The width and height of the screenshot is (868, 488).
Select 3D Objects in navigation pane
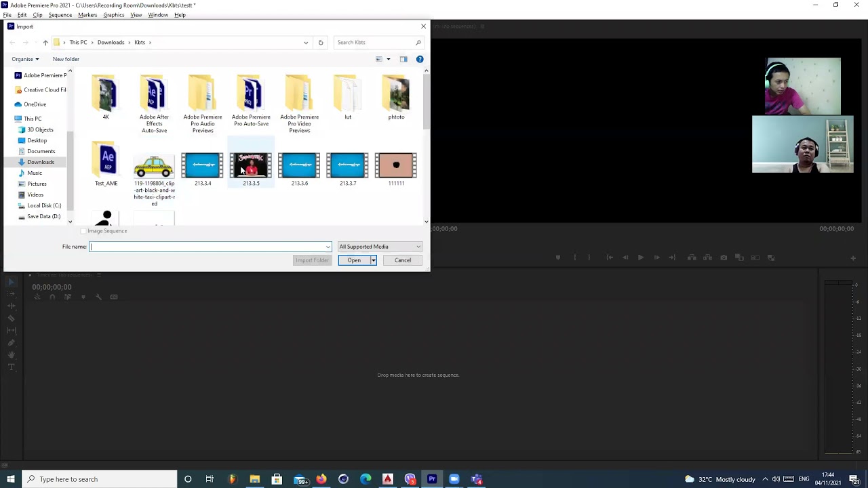[x=36, y=129]
